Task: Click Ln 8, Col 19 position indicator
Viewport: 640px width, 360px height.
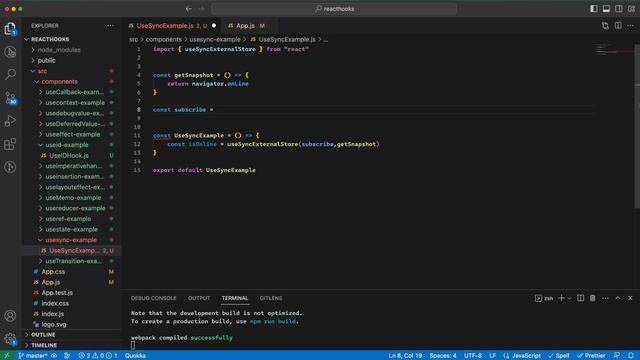Action: pyautogui.click(x=405, y=356)
